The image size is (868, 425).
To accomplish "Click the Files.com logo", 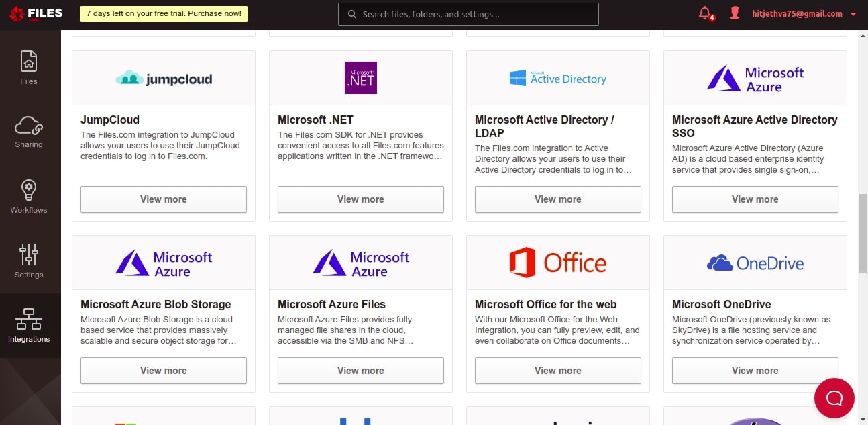I will [x=36, y=13].
